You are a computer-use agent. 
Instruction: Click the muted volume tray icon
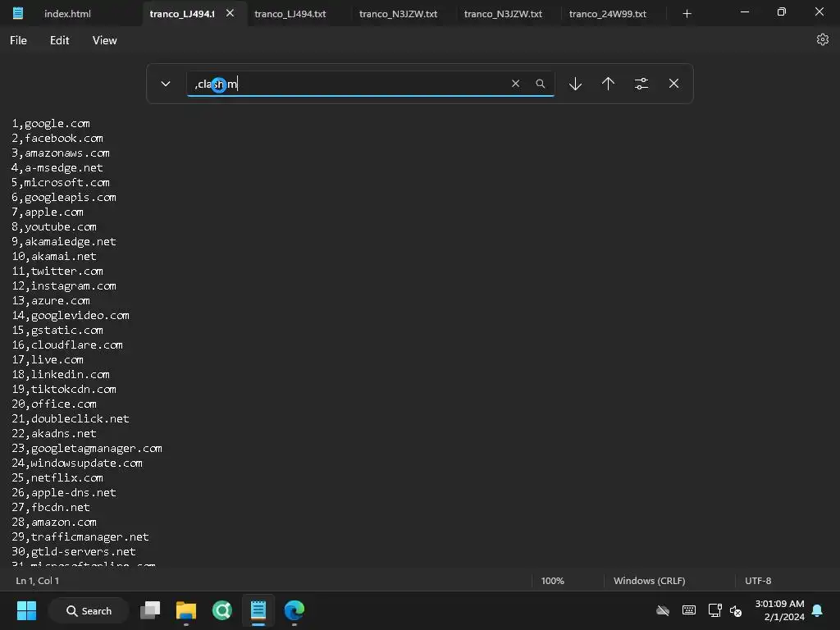tap(736, 610)
